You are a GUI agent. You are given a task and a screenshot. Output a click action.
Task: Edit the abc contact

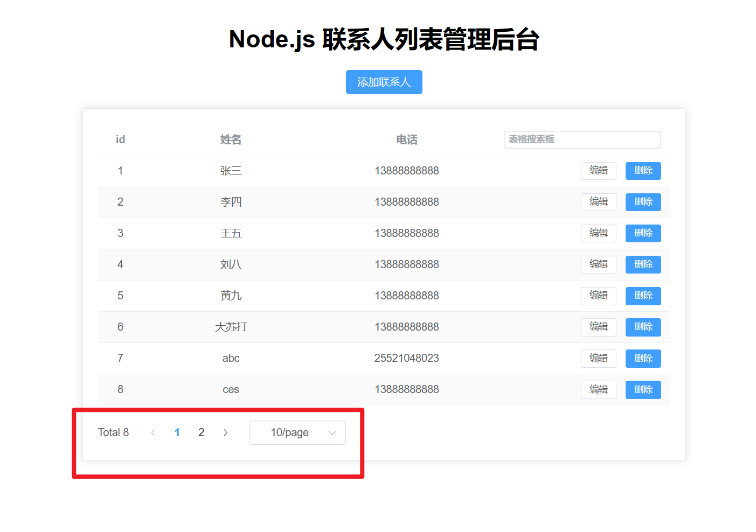coord(598,358)
